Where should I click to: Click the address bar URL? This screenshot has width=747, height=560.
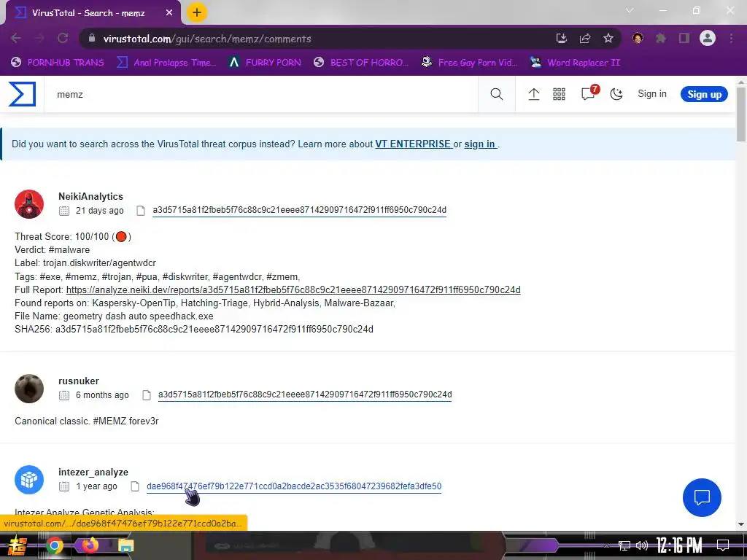click(x=207, y=39)
